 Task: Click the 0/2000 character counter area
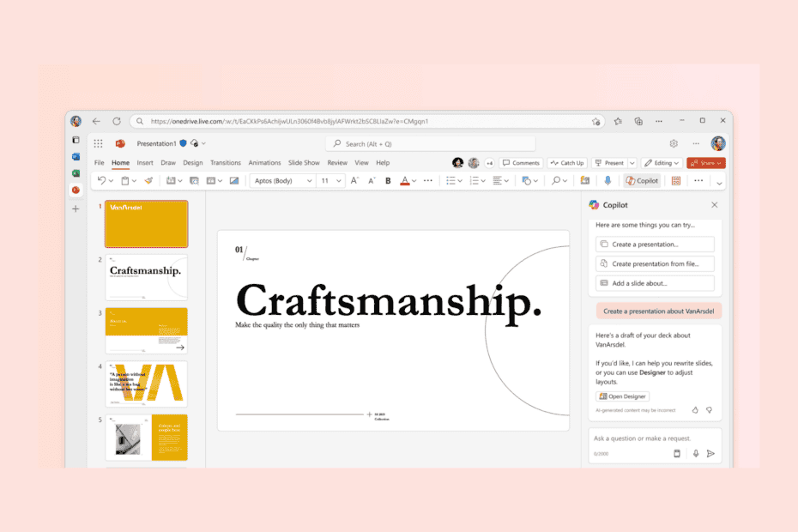click(x=601, y=453)
